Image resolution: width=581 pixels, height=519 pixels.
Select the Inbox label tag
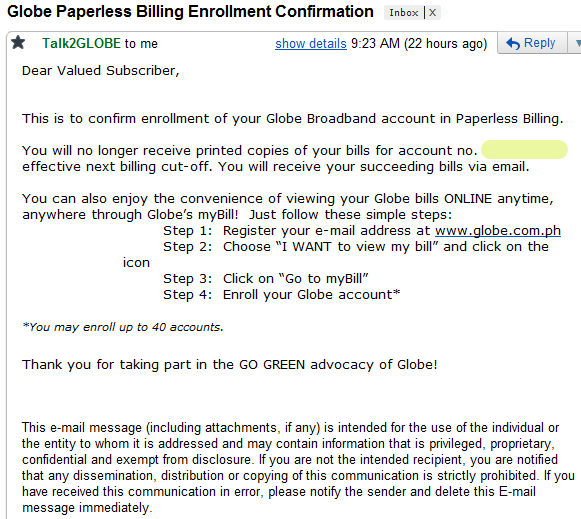point(404,13)
